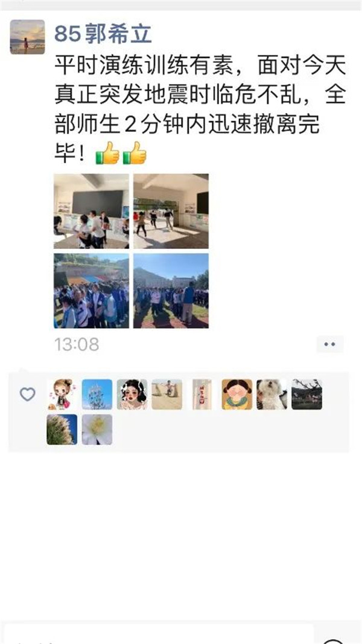
Task: Open white fluffy dog liker avatar
Action: tap(272, 394)
